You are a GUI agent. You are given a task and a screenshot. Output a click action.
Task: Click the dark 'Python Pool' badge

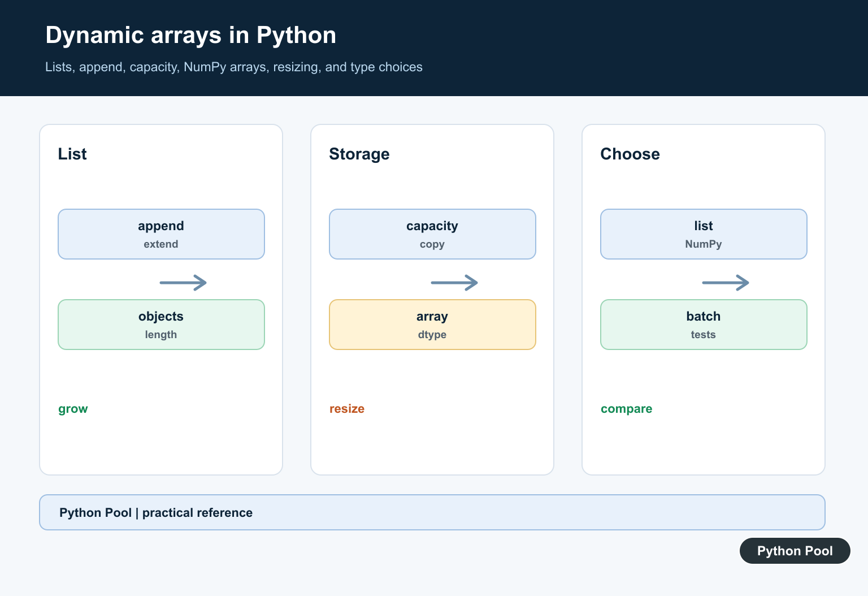(795, 551)
